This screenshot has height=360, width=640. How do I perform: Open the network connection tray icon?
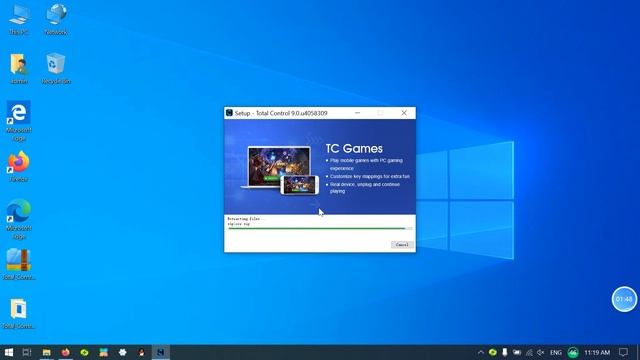[529, 352]
